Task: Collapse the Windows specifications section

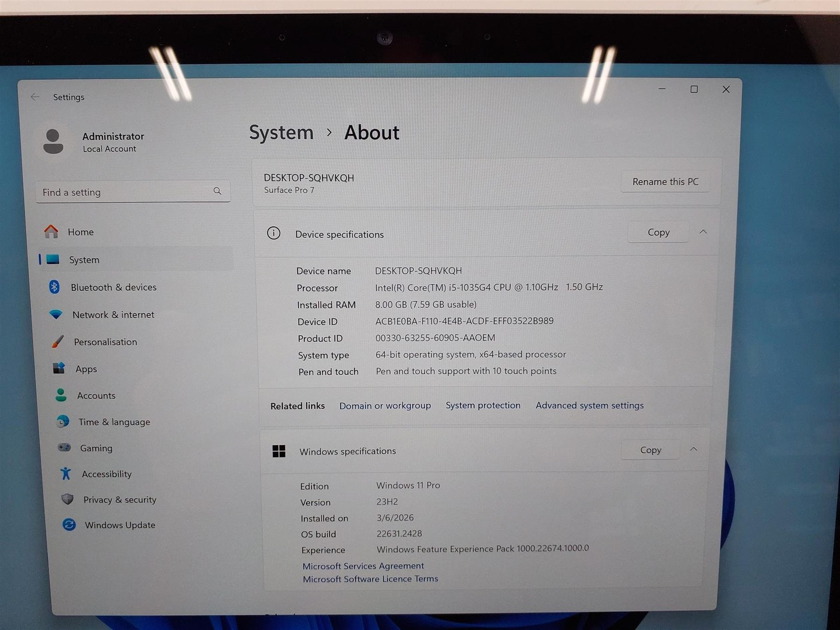Action: click(694, 449)
